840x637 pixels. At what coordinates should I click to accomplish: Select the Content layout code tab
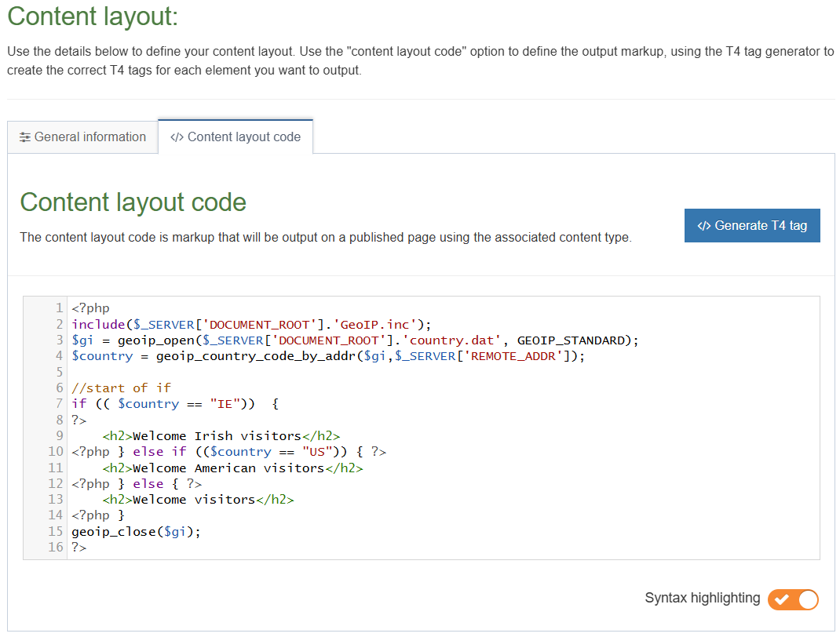click(236, 136)
